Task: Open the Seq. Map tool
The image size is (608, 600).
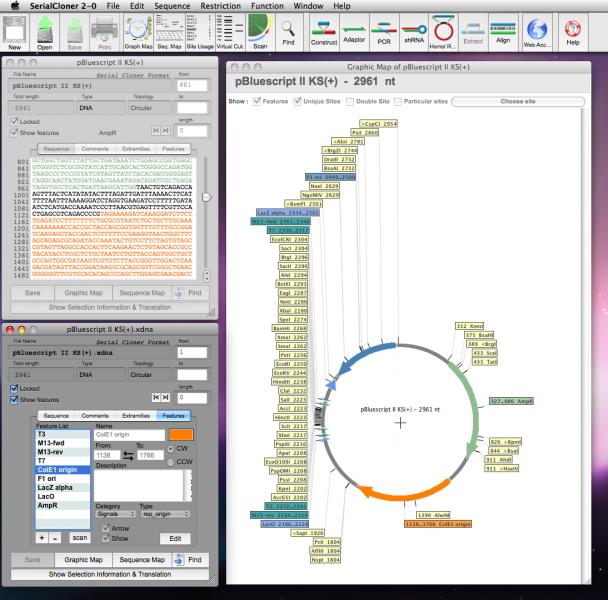Action: tap(169, 32)
